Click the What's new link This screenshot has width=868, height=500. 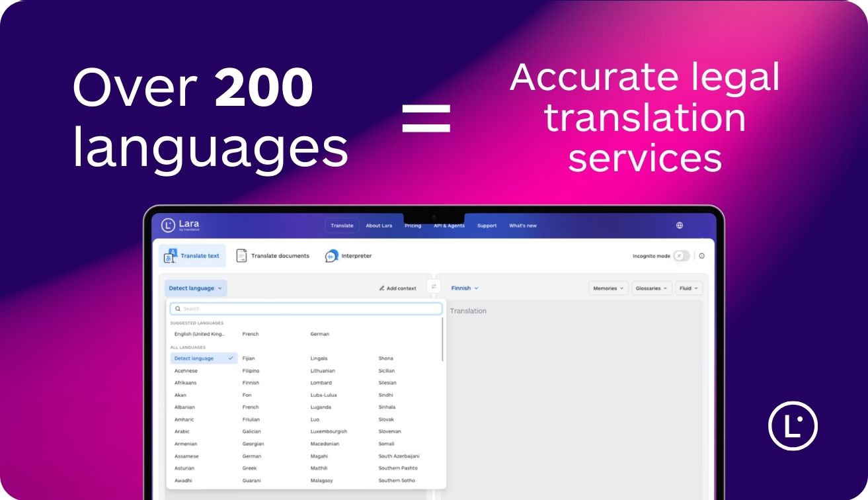(522, 225)
